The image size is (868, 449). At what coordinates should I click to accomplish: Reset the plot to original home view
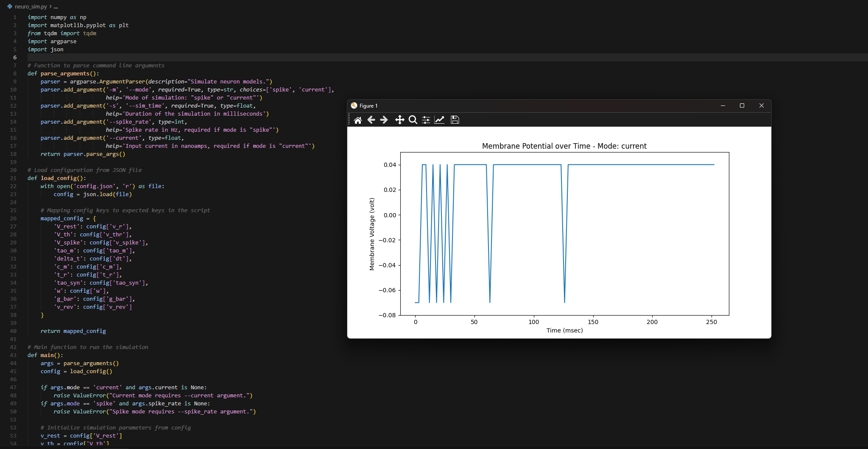357,120
